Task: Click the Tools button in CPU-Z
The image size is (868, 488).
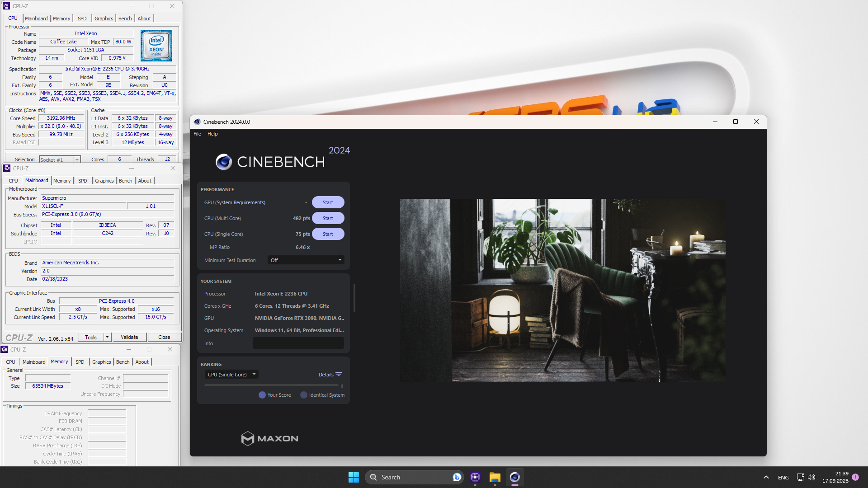Action: (91, 337)
